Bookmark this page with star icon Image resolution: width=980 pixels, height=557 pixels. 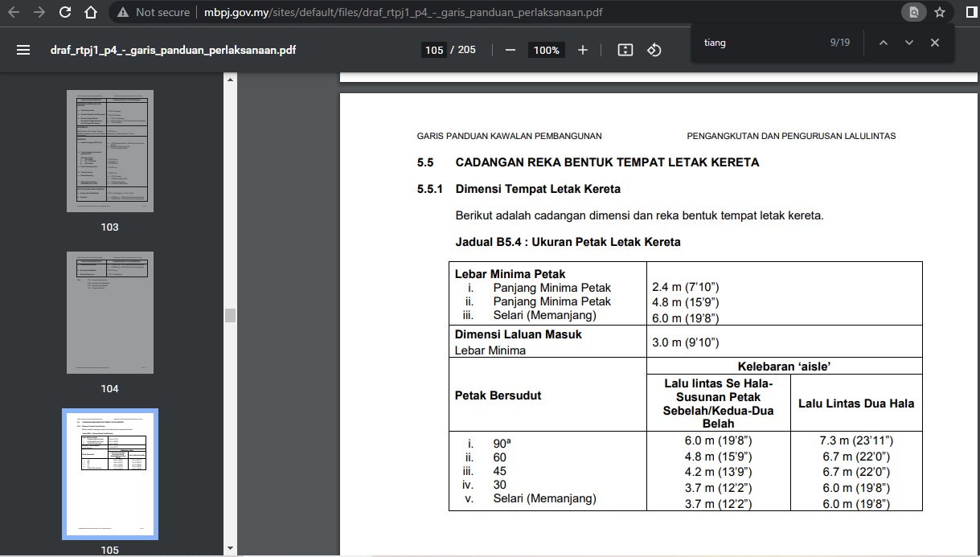939,12
